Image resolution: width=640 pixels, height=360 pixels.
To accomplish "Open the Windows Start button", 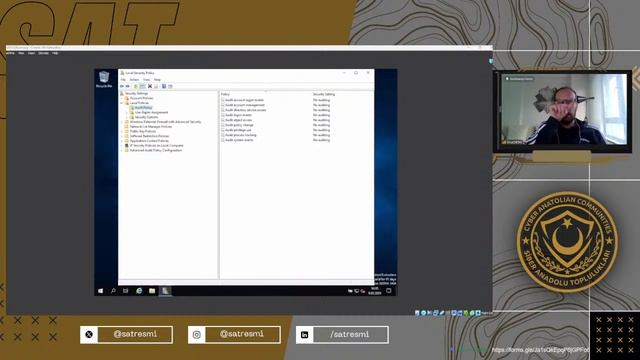I will tap(100, 291).
